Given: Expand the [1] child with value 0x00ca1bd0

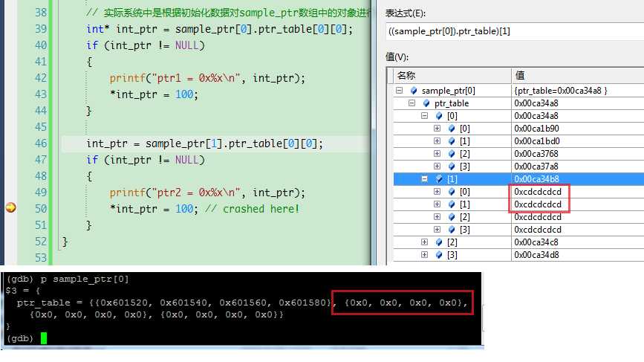Looking at the screenshot, I should click(x=437, y=141).
